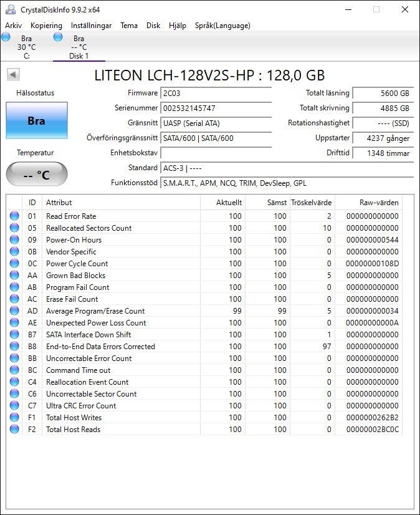The height and width of the screenshot is (515, 420).
Task: Click status icon for Grown Bad Blocks
Action: (x=14, y=275)
